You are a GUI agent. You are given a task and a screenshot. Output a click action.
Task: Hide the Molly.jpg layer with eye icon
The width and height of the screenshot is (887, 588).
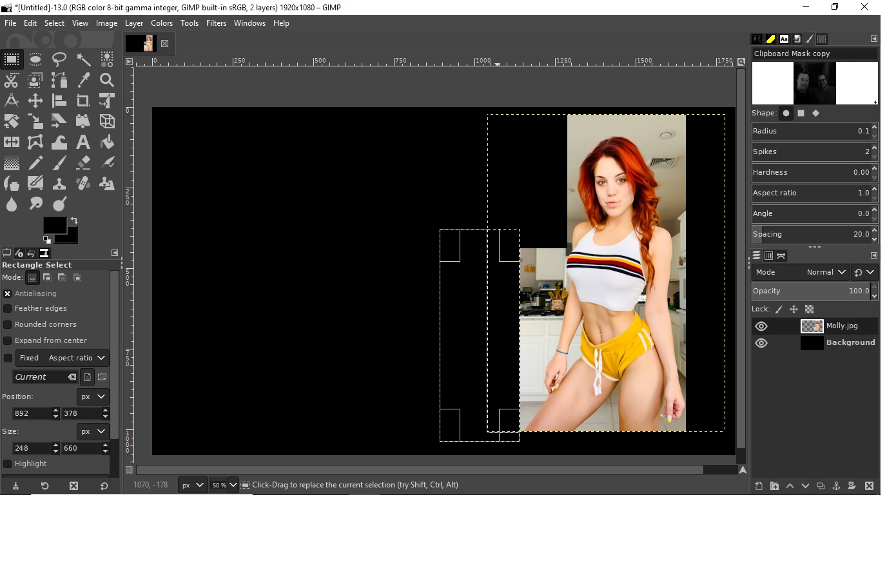click(761, 326)
